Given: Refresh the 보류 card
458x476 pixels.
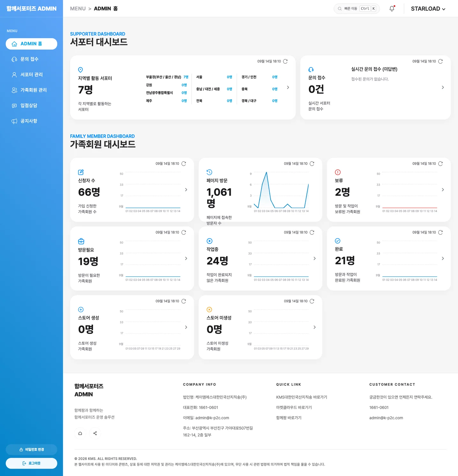Looking at the screenshot, I should (440, 163).
